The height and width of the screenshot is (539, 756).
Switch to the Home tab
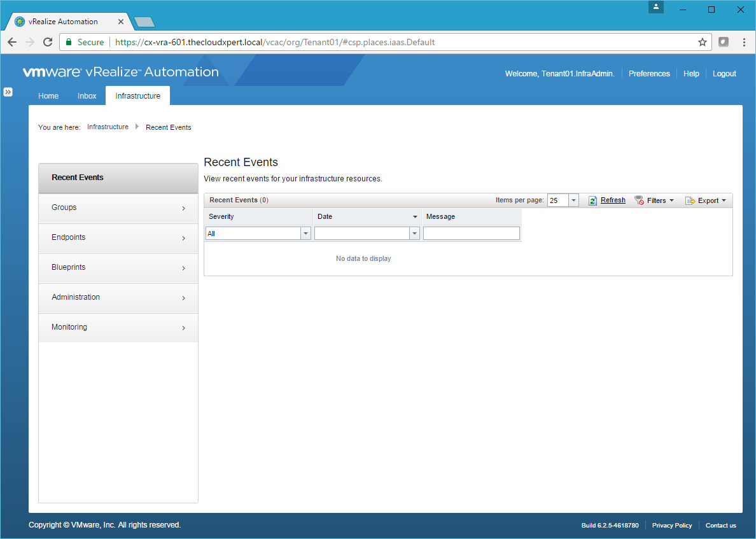(x=48, y=96)
